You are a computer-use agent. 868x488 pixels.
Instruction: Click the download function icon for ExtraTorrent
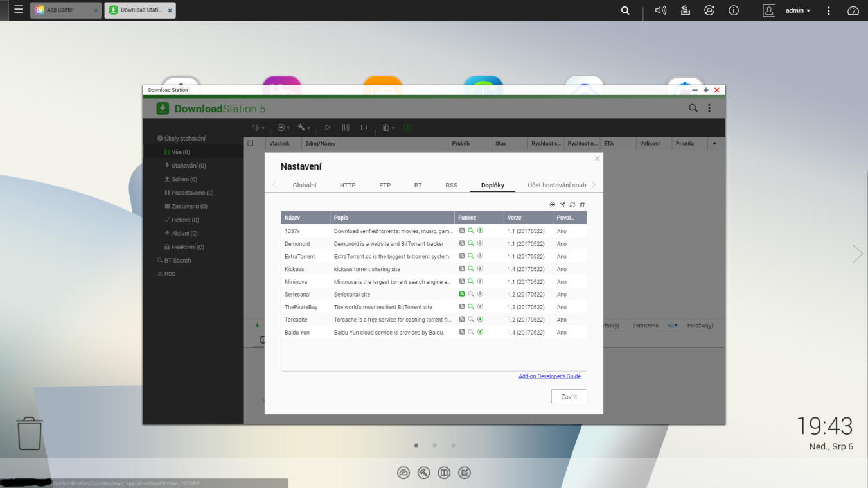(480, 256)
